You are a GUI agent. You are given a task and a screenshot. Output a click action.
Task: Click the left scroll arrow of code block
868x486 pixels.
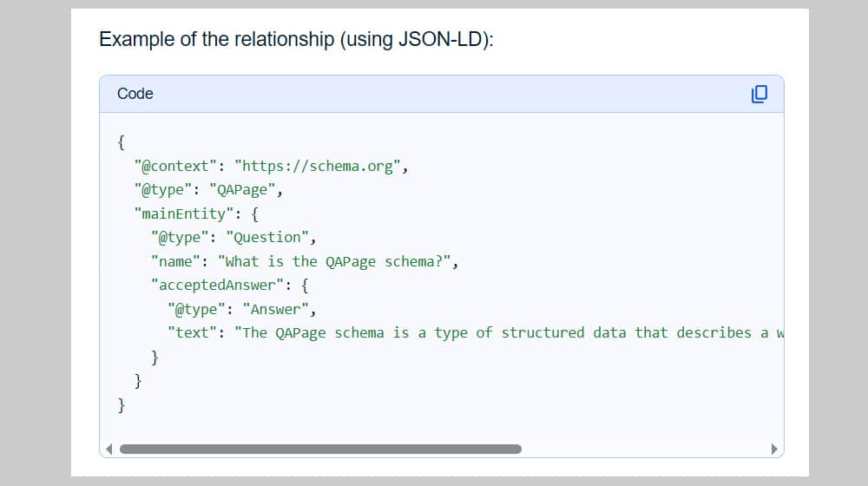(x=108, y=450)
